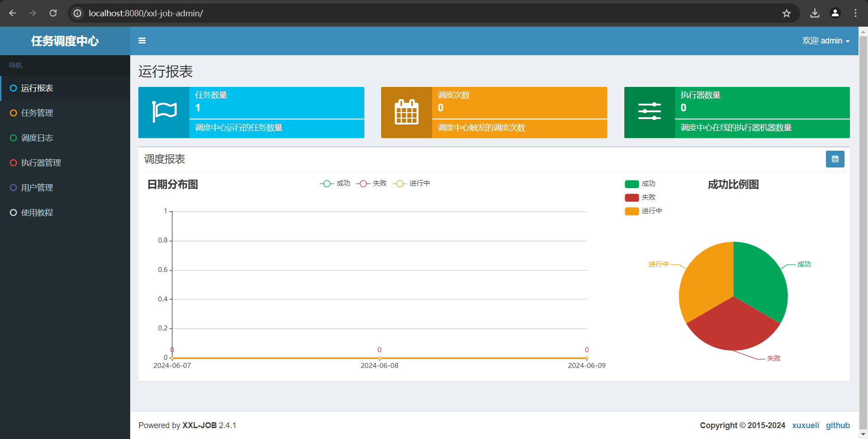Reload the page with browser refresh icon

click(53, 13)
